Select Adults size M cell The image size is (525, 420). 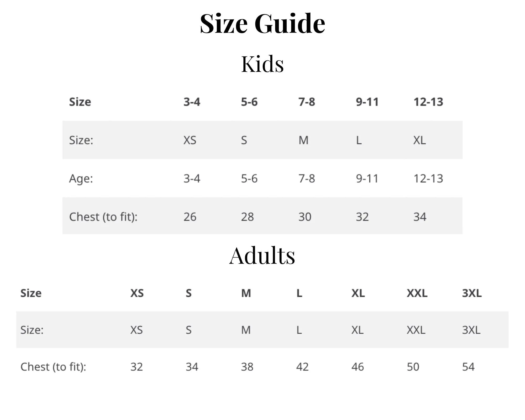(x=246, y=330)
